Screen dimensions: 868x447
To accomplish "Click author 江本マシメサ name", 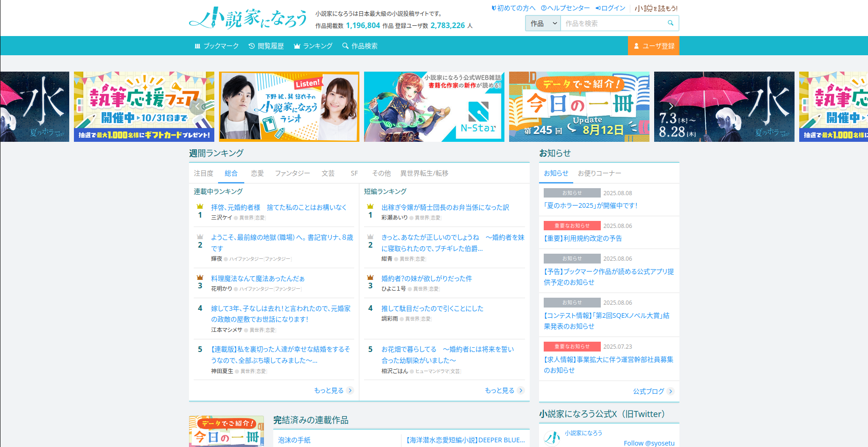I will pyautogui.click(x=226, y=330).
